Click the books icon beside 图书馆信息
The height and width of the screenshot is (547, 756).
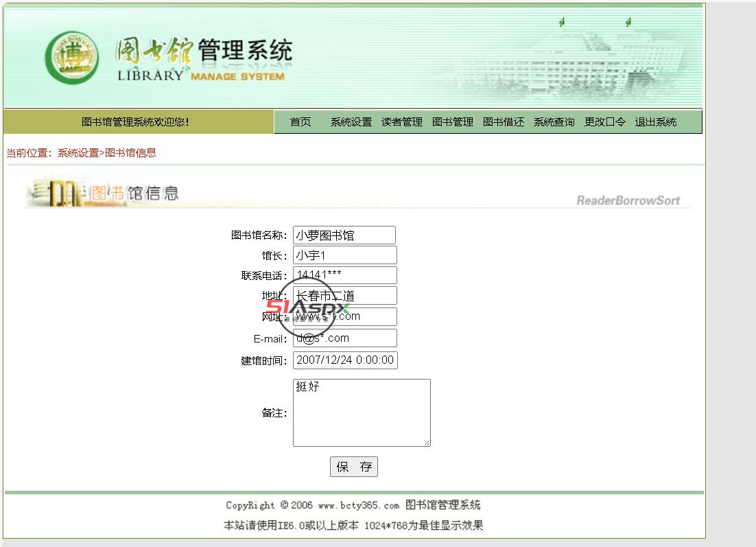pos(58,192)
